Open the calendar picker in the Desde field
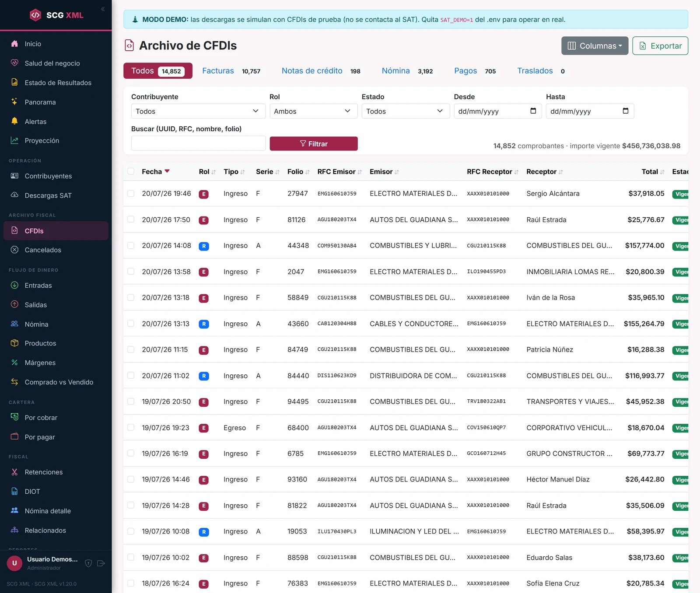Viewport: 700px width, 593px height. pos(533,111)
